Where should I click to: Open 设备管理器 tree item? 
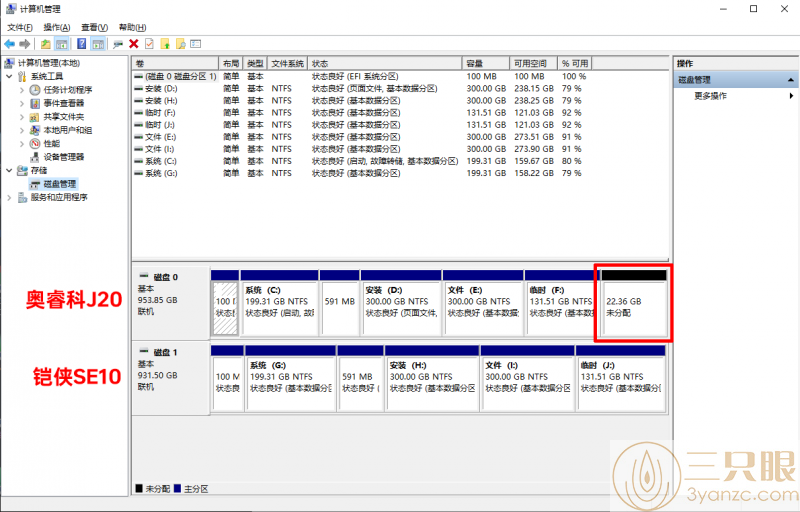[64, 157]
